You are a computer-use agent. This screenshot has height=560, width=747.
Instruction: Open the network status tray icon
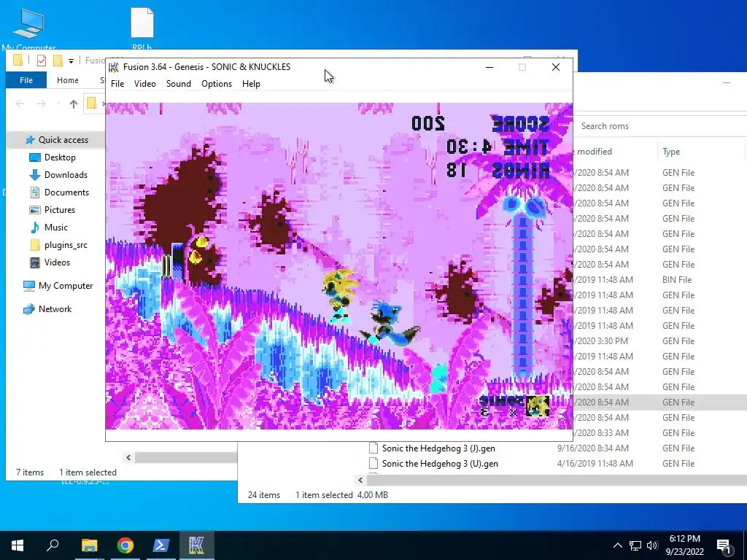click(635, 545)
